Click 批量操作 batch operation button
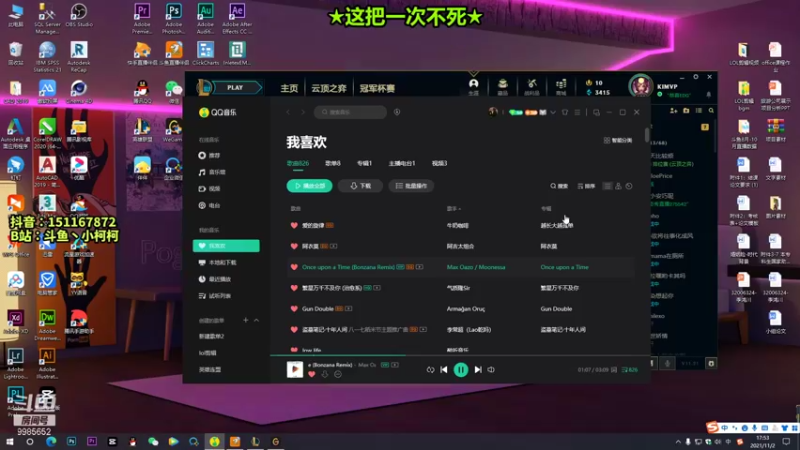 tap(411, 186)
